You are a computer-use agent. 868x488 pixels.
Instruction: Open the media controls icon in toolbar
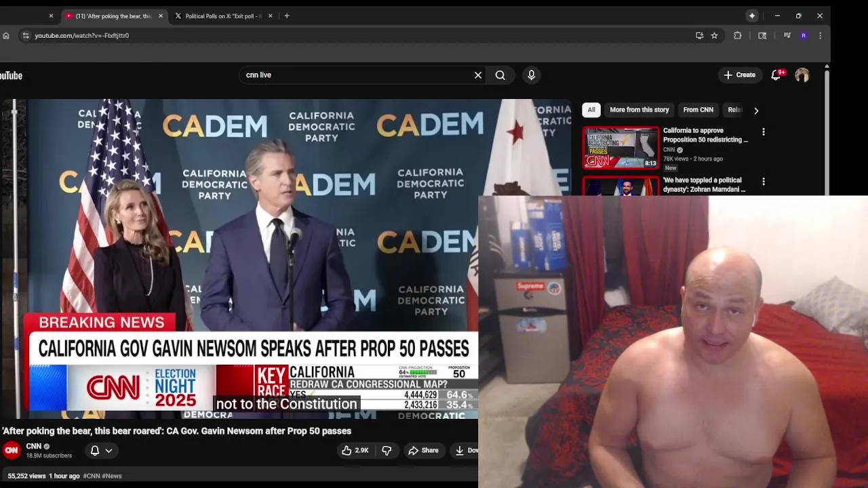coord(787,35)
